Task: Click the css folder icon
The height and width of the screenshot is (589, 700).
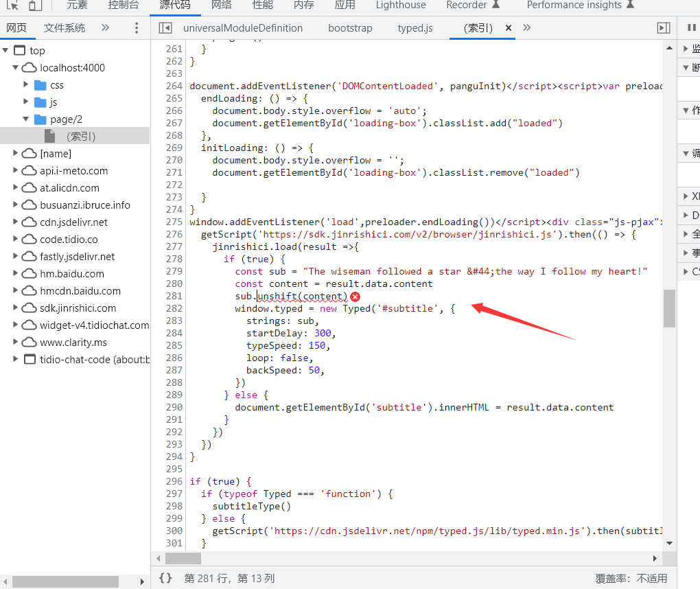Action: click(40, 85)
